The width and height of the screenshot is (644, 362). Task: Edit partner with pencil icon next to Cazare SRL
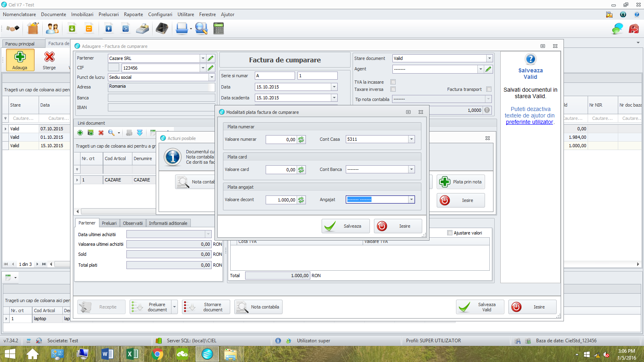click(x=211, y=58)
